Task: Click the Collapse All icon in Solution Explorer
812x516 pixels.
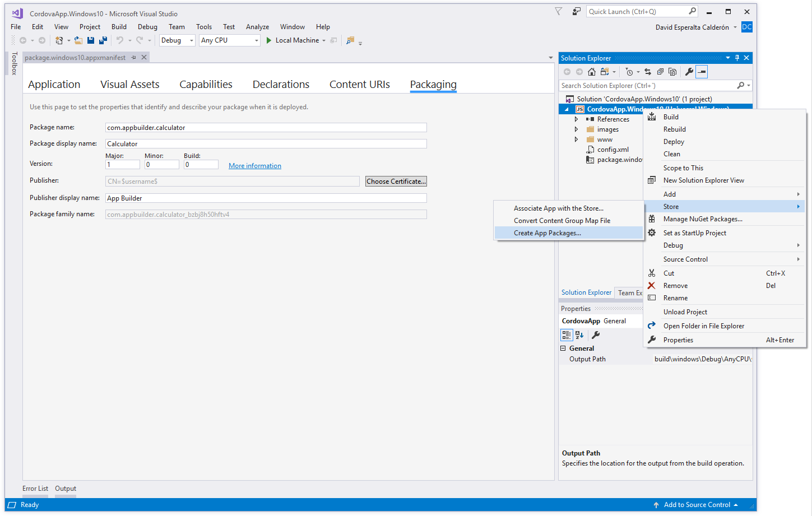Action: [660, 72]
